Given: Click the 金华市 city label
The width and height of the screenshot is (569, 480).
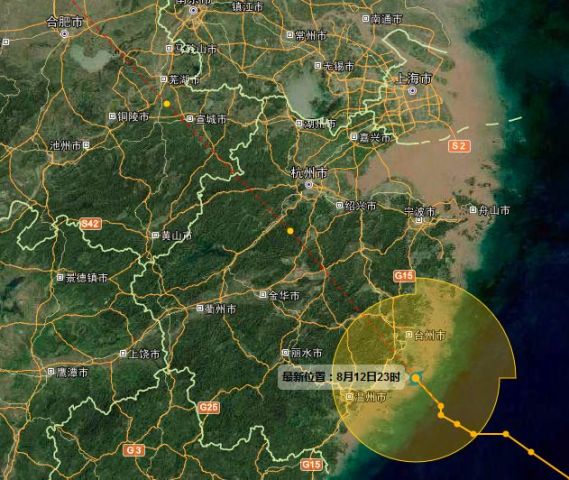Looking at the screenshot, I should click(284, 295).
